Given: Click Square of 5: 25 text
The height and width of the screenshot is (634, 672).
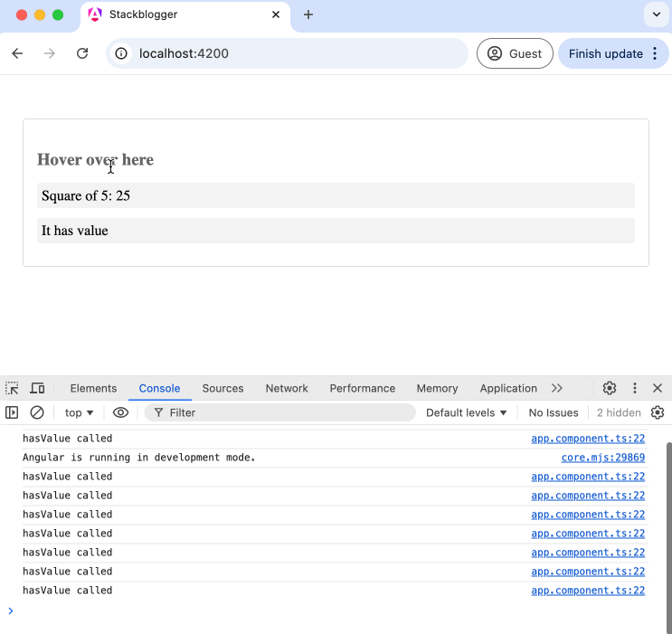Looking at the screenshot, I should point(86,196).
